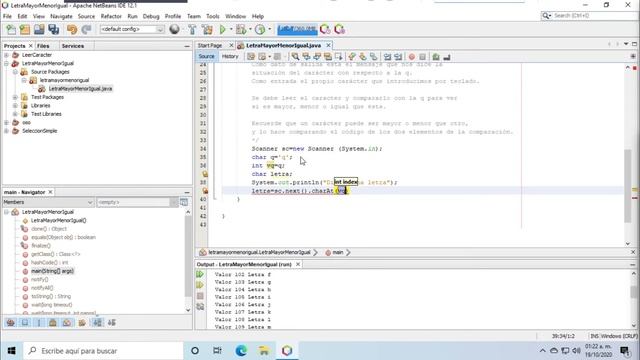The image size is (640, 360).
Task: Click the Windows Start button
Action: 11,351
